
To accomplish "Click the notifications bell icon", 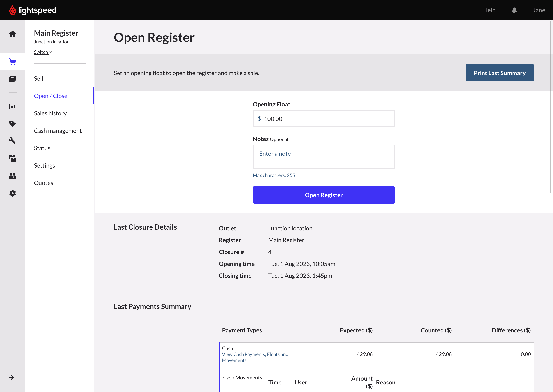I will point(514,10).
